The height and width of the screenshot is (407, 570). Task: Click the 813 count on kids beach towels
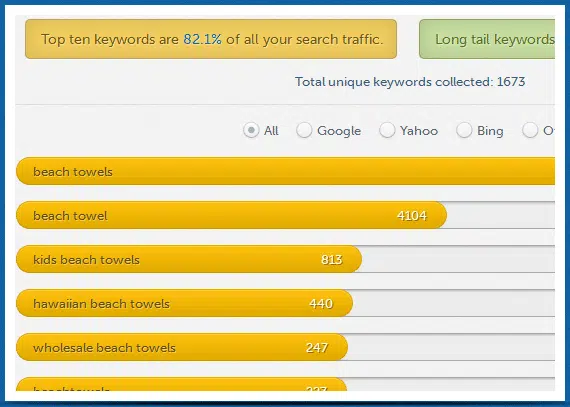pyautogui.click(x=332, y=259)
